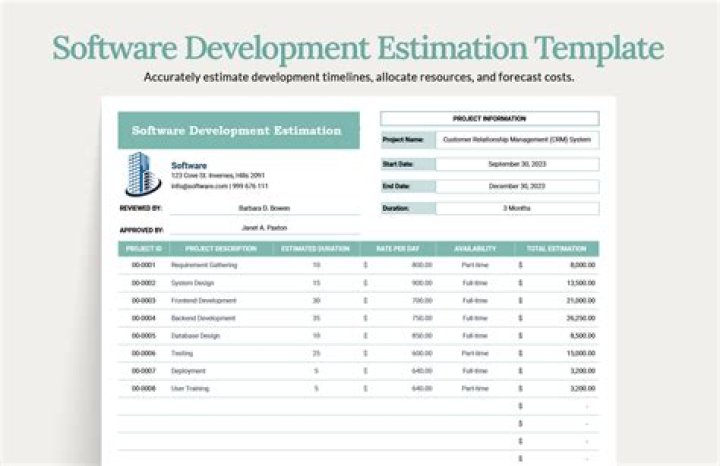Select the 'System Design' description cell
720x466 pixels.
(x=192, y=283)
